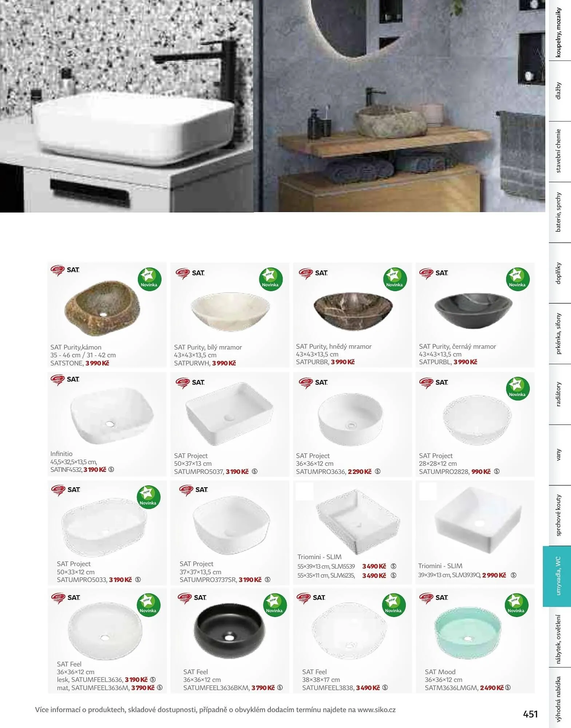The height and width of the screenshot is (728, 571).
Task: Click the 3 990 Kč price of SATPURWH
Action: click(224, 363)
